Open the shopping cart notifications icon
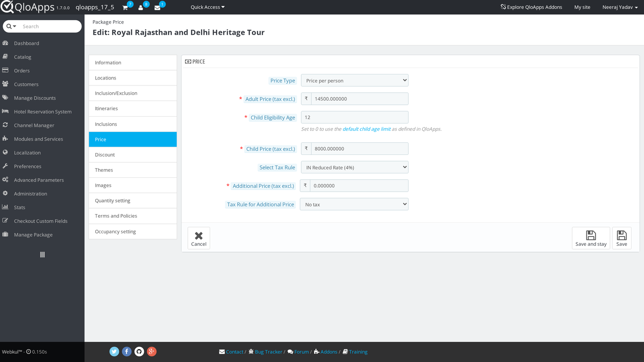 pyautogui.click(x=125, y=7)
